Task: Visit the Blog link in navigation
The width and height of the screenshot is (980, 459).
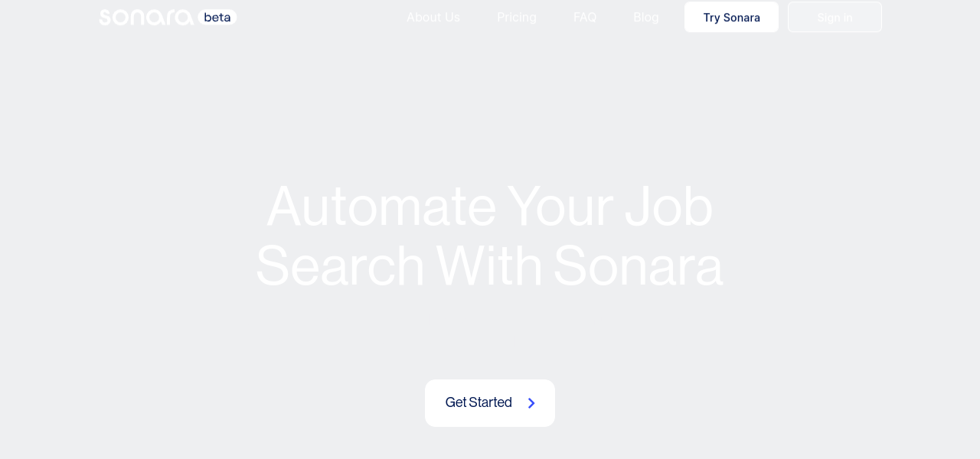Action: point(646,17)
